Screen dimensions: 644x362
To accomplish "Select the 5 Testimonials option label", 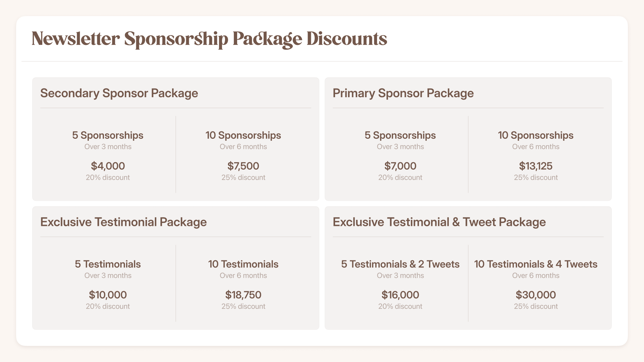I will tap(108, 264).
